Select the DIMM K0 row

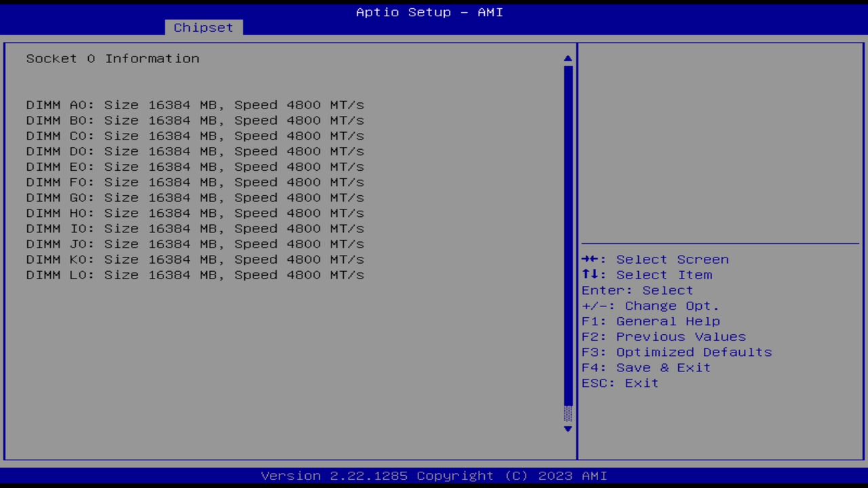195,260
